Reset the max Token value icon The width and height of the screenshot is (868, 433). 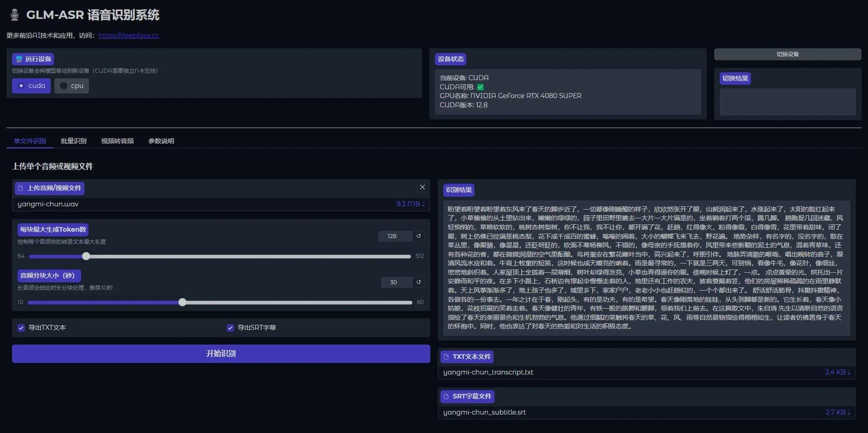pos(418,236)
